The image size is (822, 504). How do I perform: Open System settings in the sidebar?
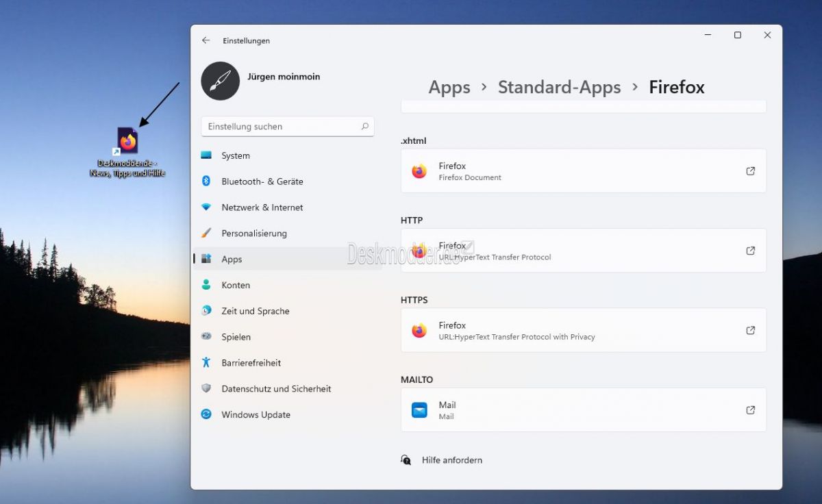tap(235, 155)
